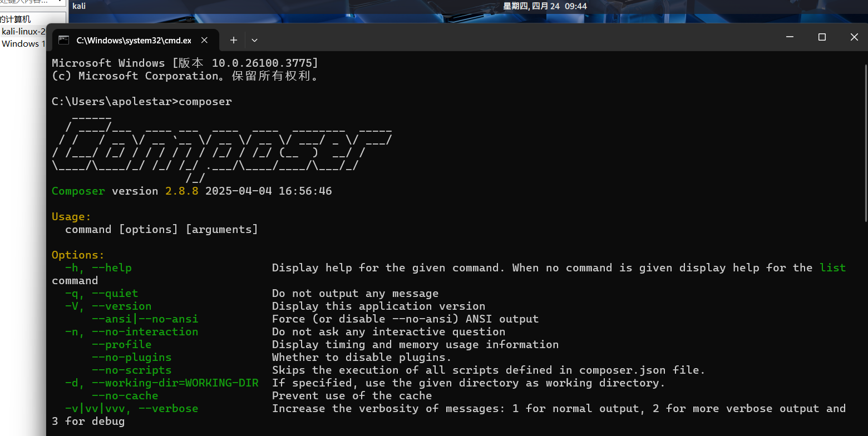
Task: Click 'Whether to disable plugins.' description
Action: (362, 358)
